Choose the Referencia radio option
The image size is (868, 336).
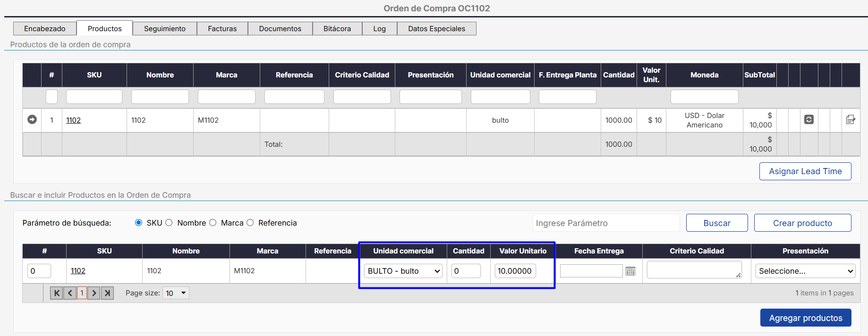250,223
